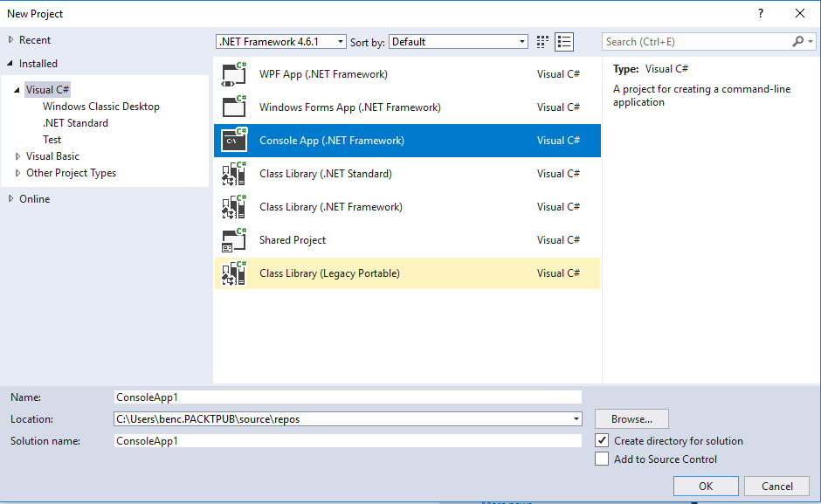Click the OK button
821x504 pixels.
pos(706,487)
